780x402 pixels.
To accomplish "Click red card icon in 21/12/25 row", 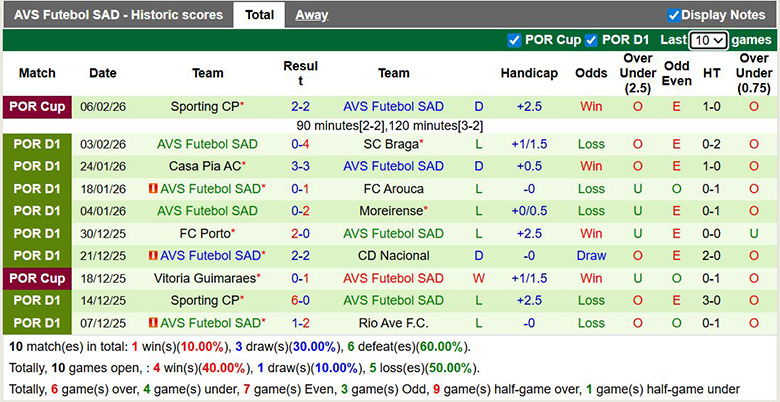I will click(153, 255).
